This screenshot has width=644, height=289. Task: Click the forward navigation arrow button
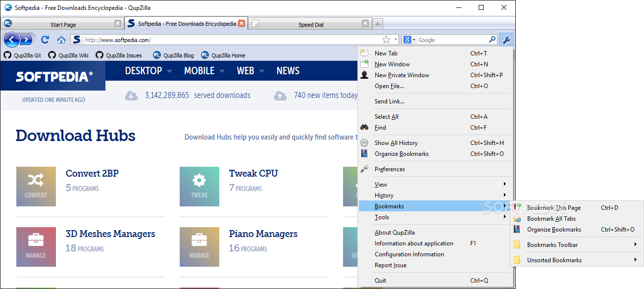[26, 40]
